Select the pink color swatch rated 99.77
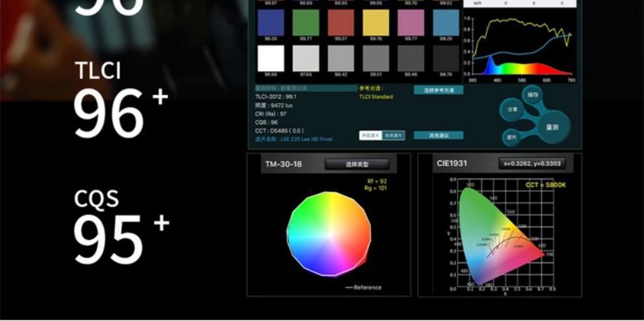Screen dimensions: 644x321 (410, 22)
